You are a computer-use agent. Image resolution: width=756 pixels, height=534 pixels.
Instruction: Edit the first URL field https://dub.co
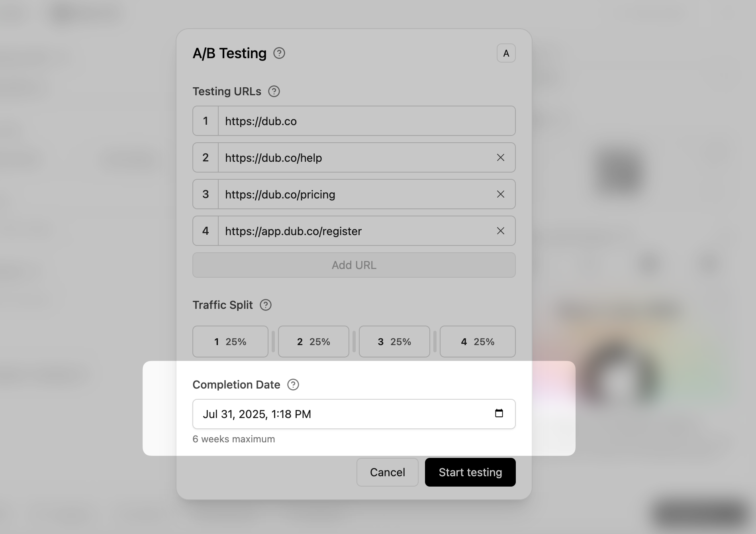click(x=358, y=121)
